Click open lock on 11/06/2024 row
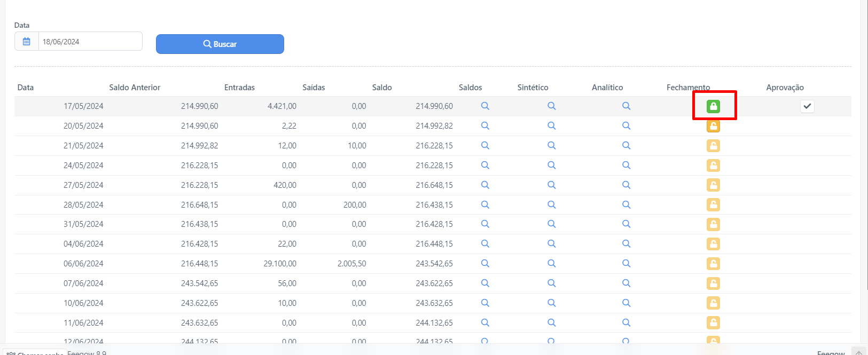Viewport: 868px width, 355px height. click(x=713, y=323)
